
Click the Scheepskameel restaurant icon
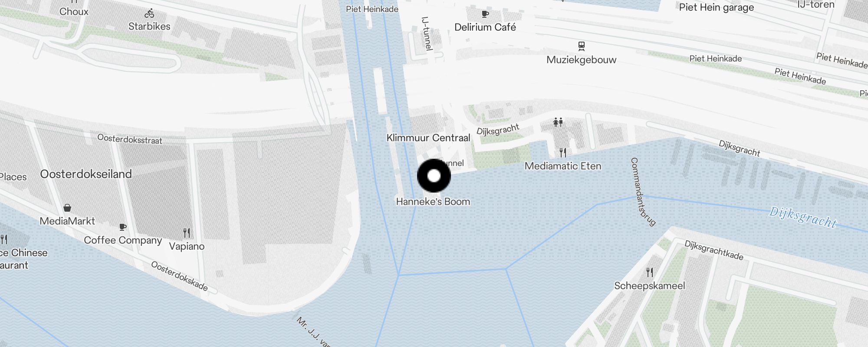click(x=650, y=272)
